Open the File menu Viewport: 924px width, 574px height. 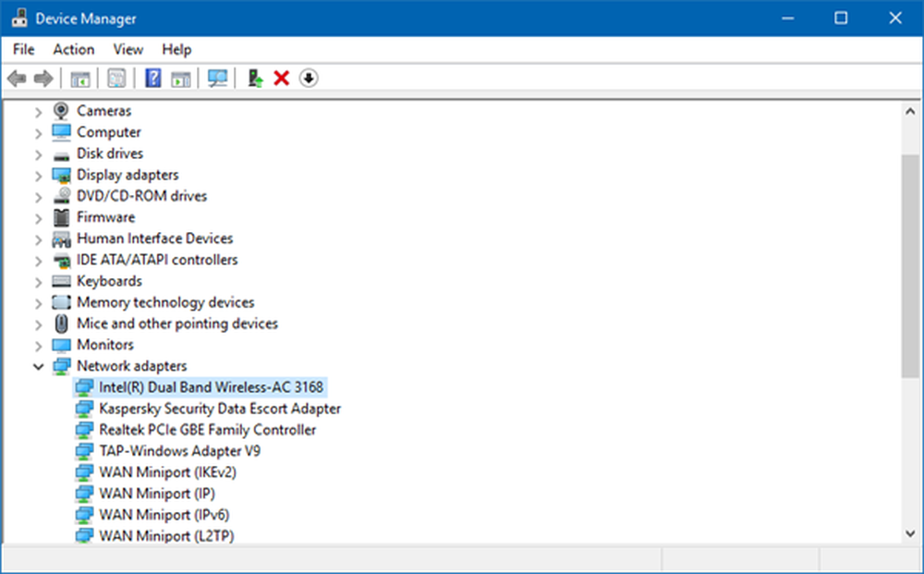click(x=24, y=49)
